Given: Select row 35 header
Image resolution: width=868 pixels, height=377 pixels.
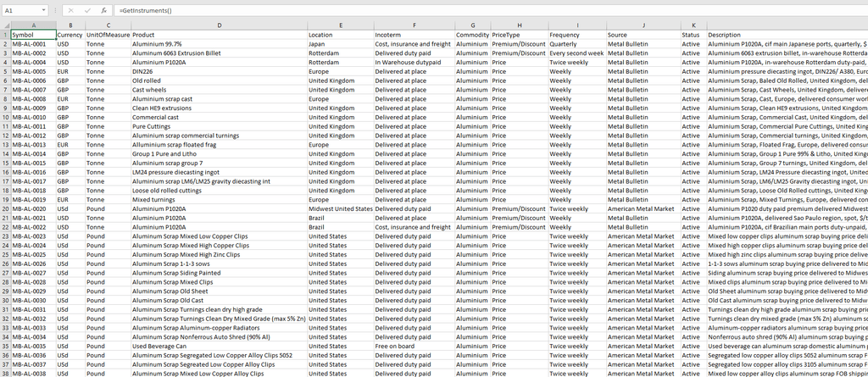Looking at the screenshot, I should click(x=5, y=346).
